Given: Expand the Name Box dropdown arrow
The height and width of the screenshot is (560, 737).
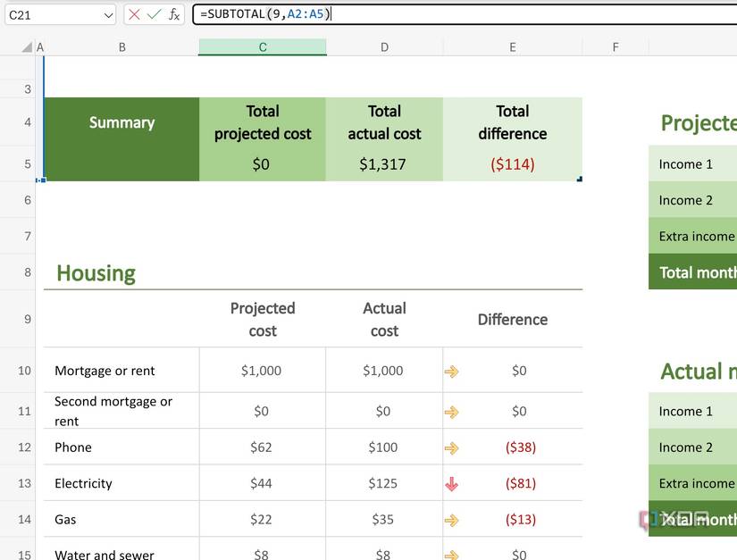Looking at the screenshot, I should coord(108,15).
